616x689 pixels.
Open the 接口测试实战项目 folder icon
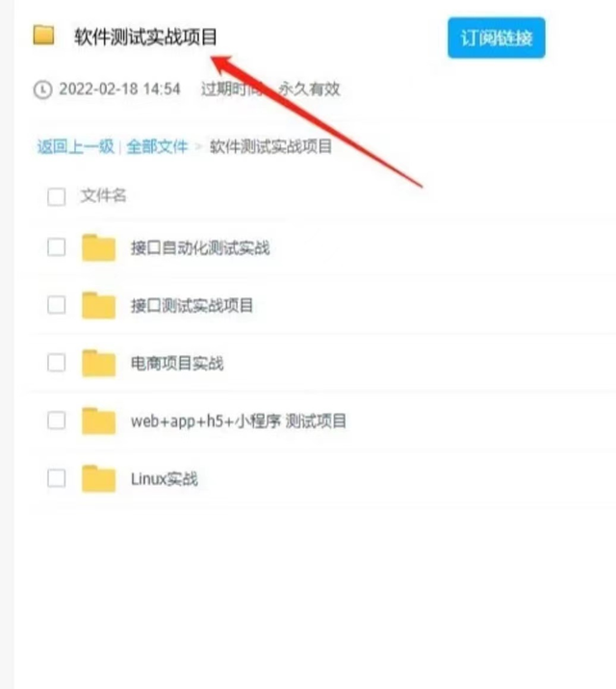(x=99, y=305)
